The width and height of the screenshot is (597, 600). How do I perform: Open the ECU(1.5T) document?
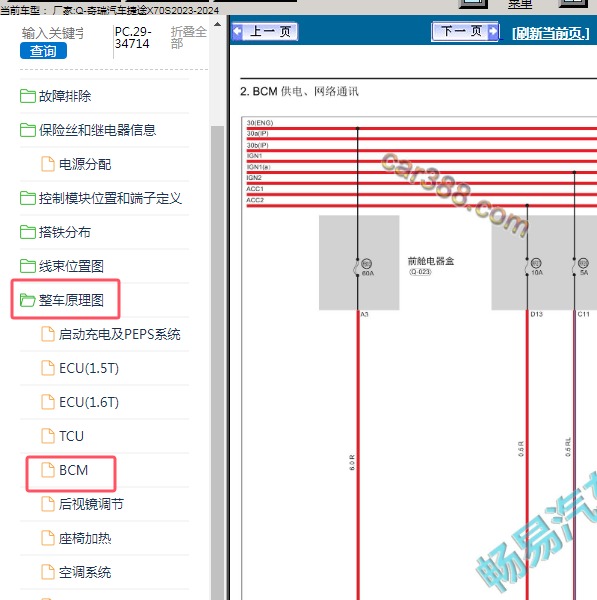point(80,368)
